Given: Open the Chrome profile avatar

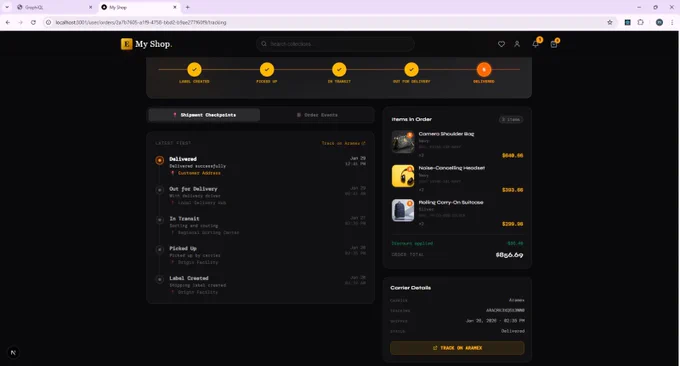Looking at the screenshot, I should [659, 23].
